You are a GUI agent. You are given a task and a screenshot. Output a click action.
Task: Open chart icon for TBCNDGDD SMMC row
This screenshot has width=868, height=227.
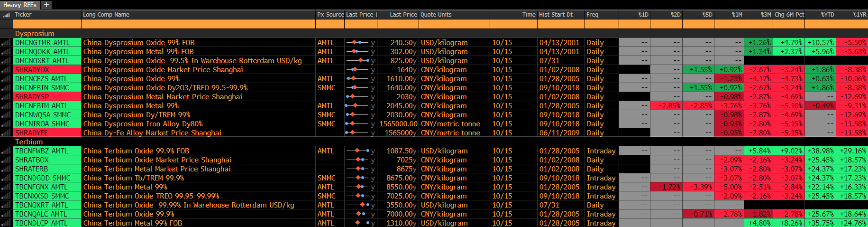click(6, 178)
